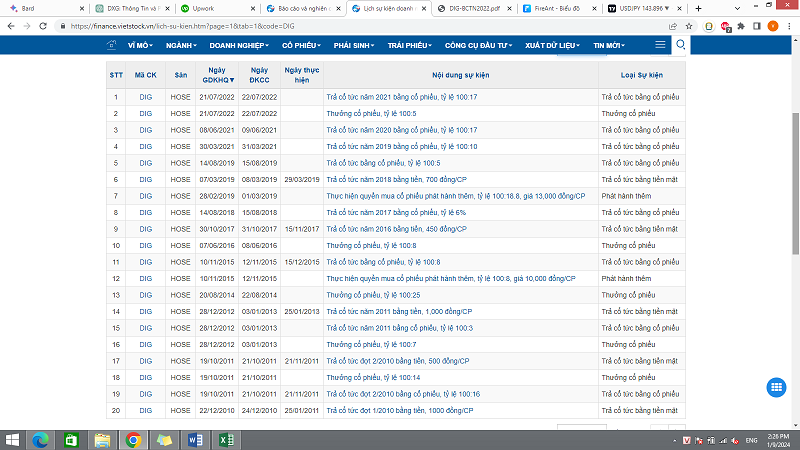Open Word from the Windows taskbar
This screenshot has width=800, height=450.
pos(195,439)
